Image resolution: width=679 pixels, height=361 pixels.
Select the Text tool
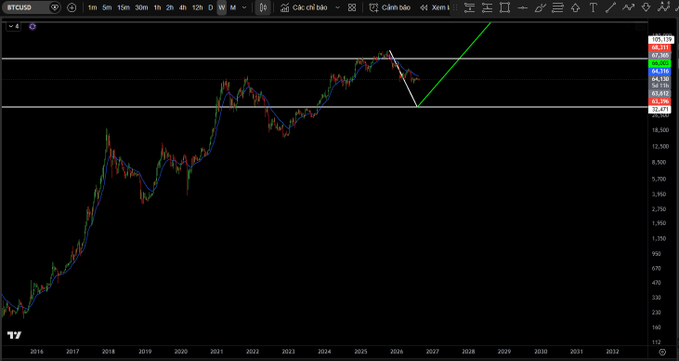click(x=593, y=7)
